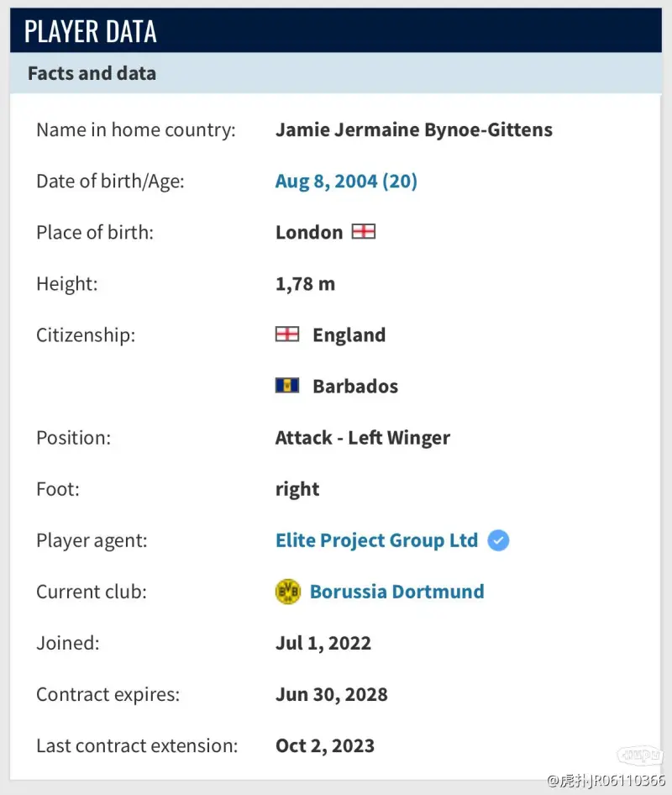
Task: Click the date of birth Aug 8, 2004 link
Action: (x=346, y=181)
